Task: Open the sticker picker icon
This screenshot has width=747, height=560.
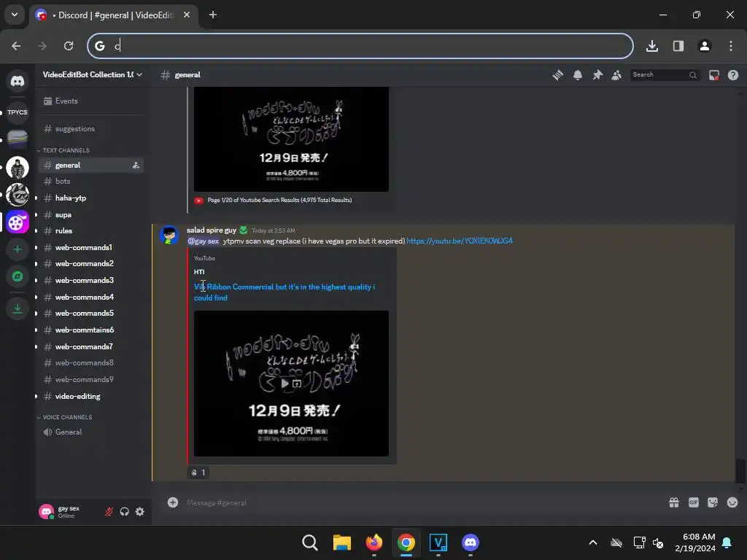Action: point(713,502)
